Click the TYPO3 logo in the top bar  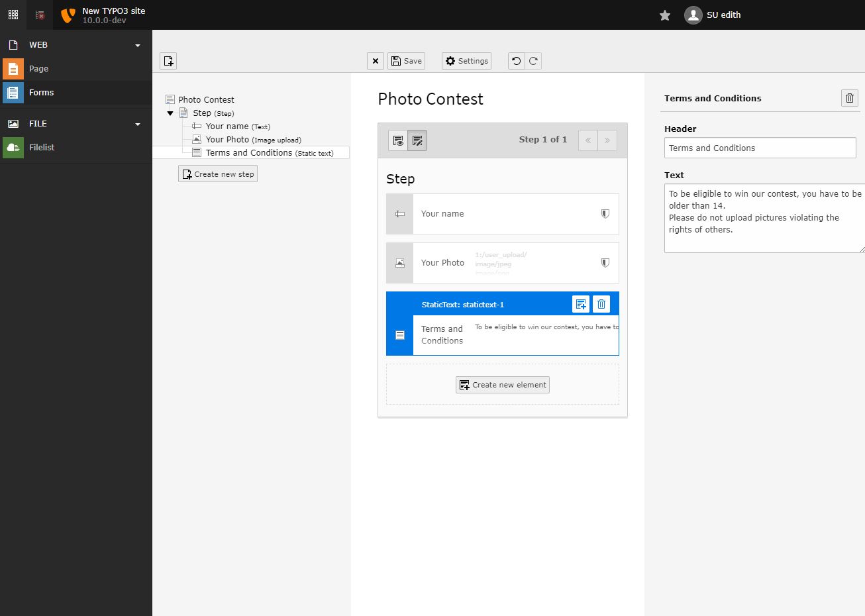(67, 14)
